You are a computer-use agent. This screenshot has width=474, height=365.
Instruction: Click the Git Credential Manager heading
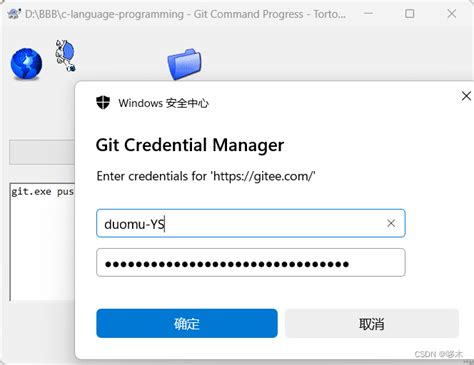[190, 145]
